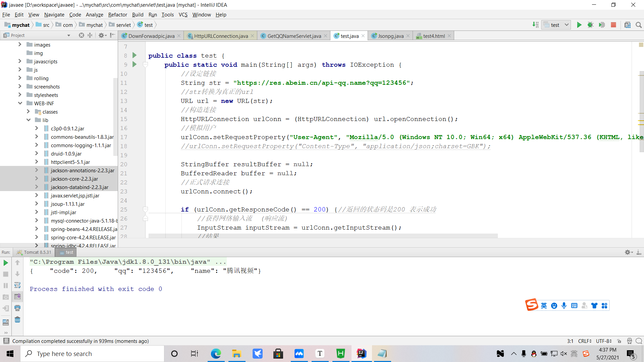The image size is (644, 362).
Task: Open Project Structure icon in toolbar
Action: 628,25
